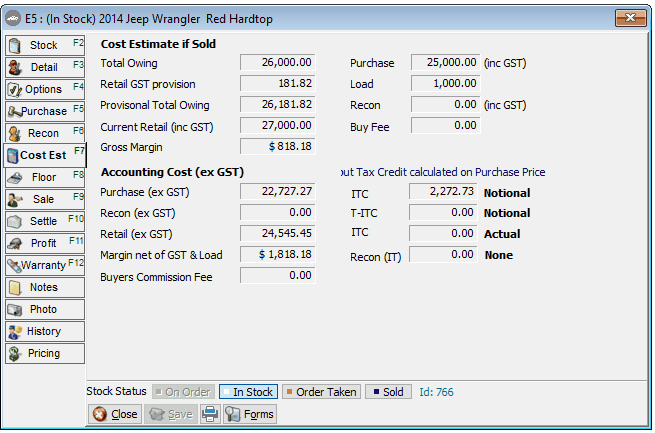This screenshot has width=655, height=433.
Task: Open the Settle tab icon
Action: click(15, 222)
